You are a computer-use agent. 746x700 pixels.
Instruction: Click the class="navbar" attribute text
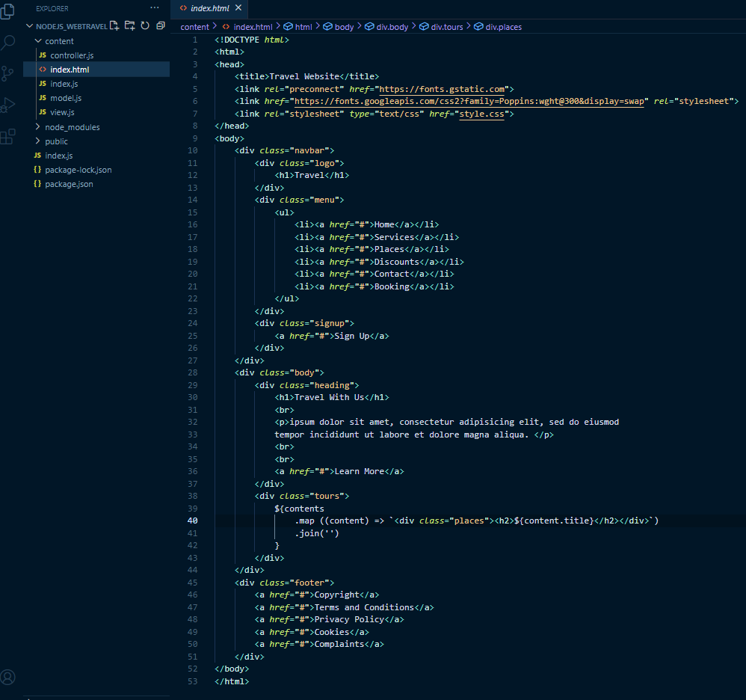(294, 150)
